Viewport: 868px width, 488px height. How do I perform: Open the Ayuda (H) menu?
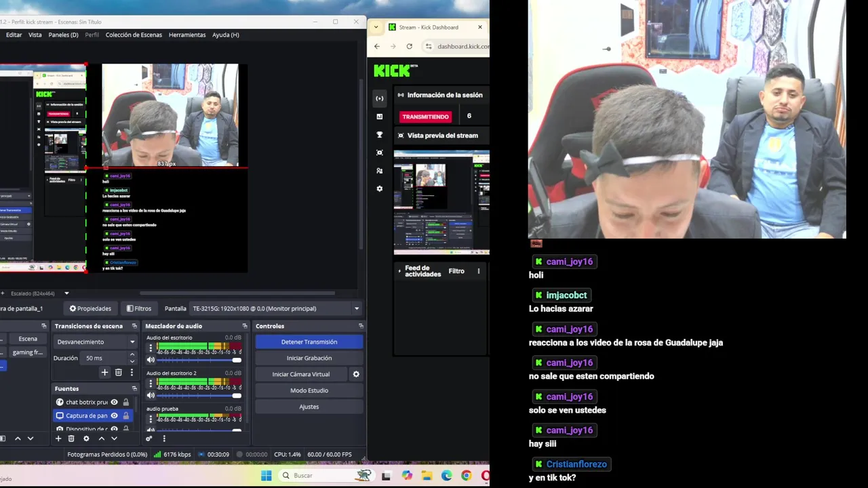226,35
